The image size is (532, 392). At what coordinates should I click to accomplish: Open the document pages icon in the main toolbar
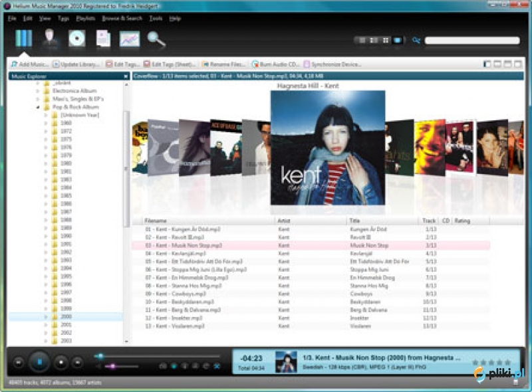pyautogui.click(x=103, y=39)
